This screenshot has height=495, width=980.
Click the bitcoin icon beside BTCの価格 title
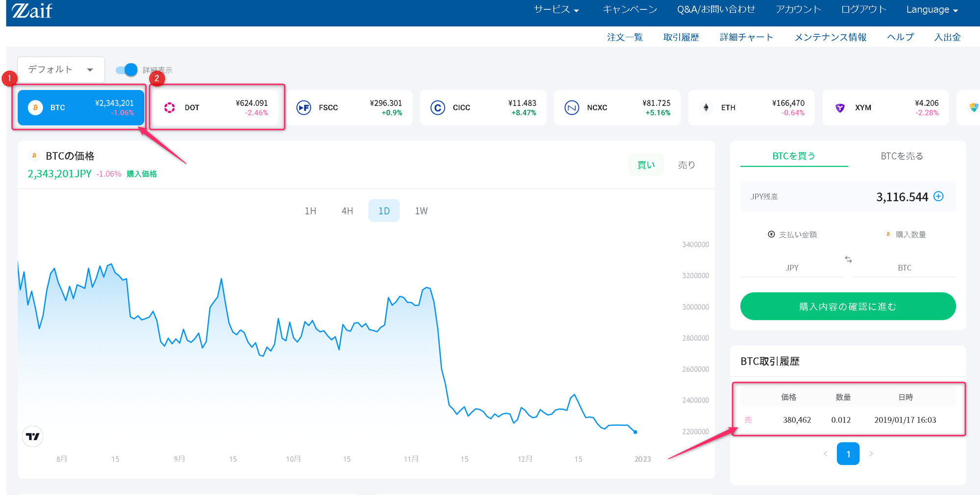34,156
